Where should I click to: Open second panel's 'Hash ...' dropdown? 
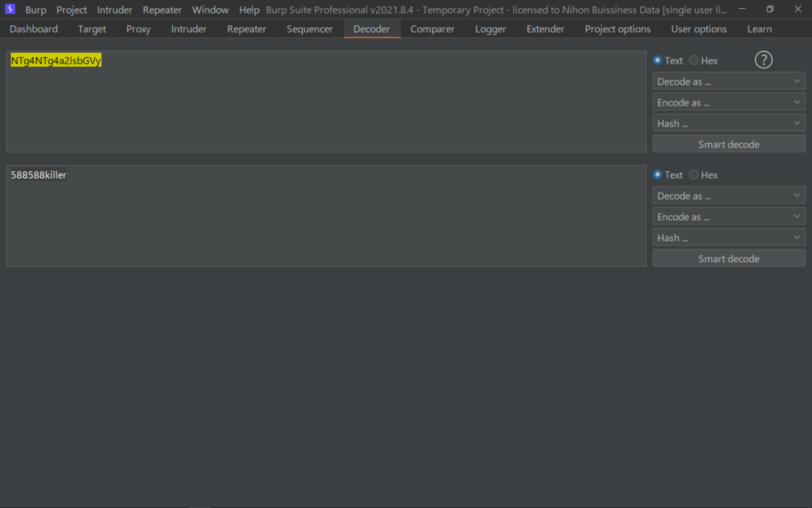(729, 238)
